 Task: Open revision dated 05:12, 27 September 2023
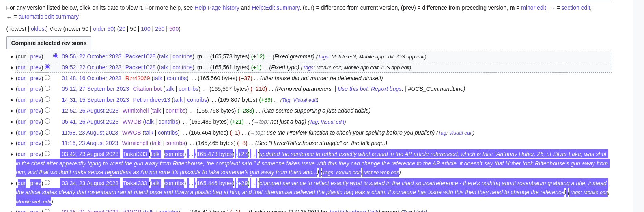tap(95, 89)
